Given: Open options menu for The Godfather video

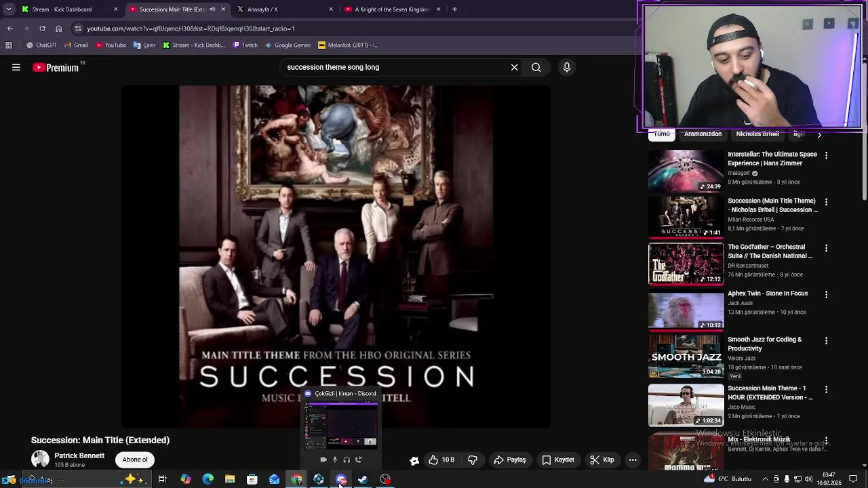Looking at the screenshot, I should (826, 249).
